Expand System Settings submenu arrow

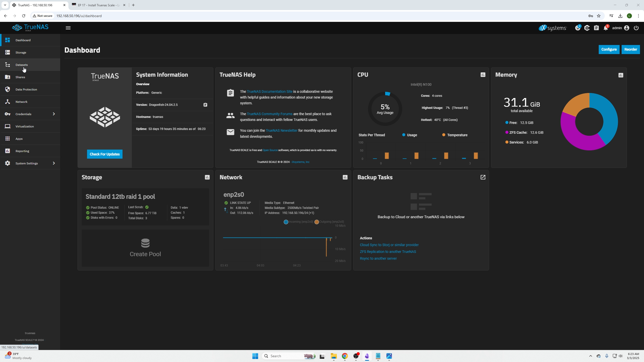(x=54, y=163)
